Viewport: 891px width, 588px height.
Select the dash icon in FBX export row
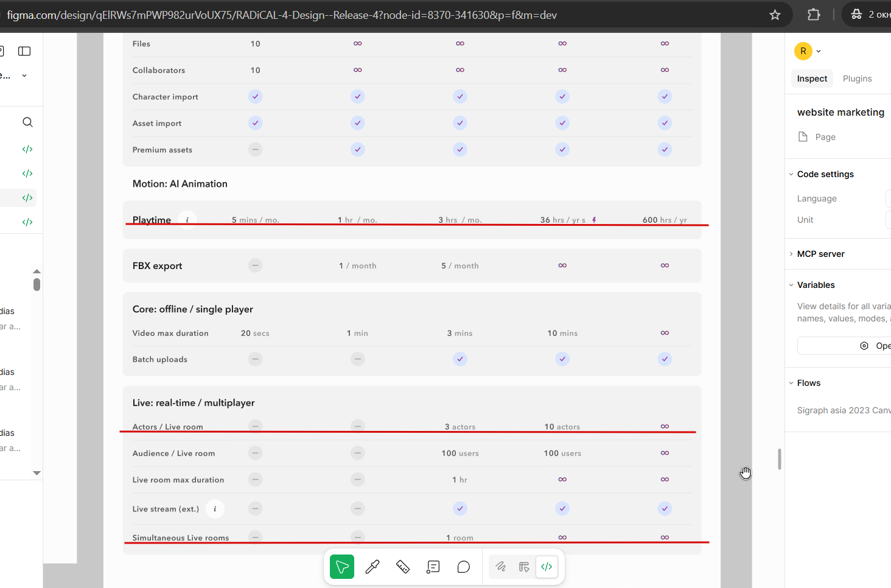256,265
